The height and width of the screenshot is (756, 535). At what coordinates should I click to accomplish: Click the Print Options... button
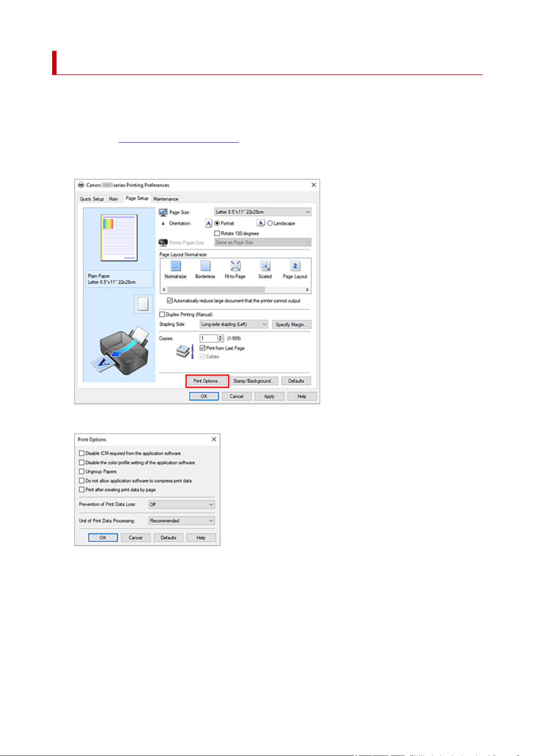point(207,381)
